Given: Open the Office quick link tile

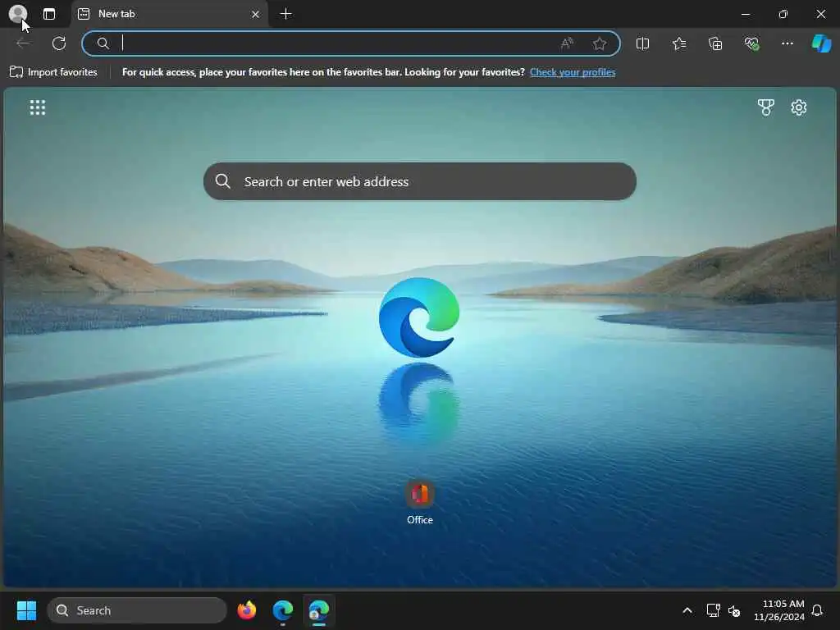Looking at the screenshot, I should tap(419, 502).
